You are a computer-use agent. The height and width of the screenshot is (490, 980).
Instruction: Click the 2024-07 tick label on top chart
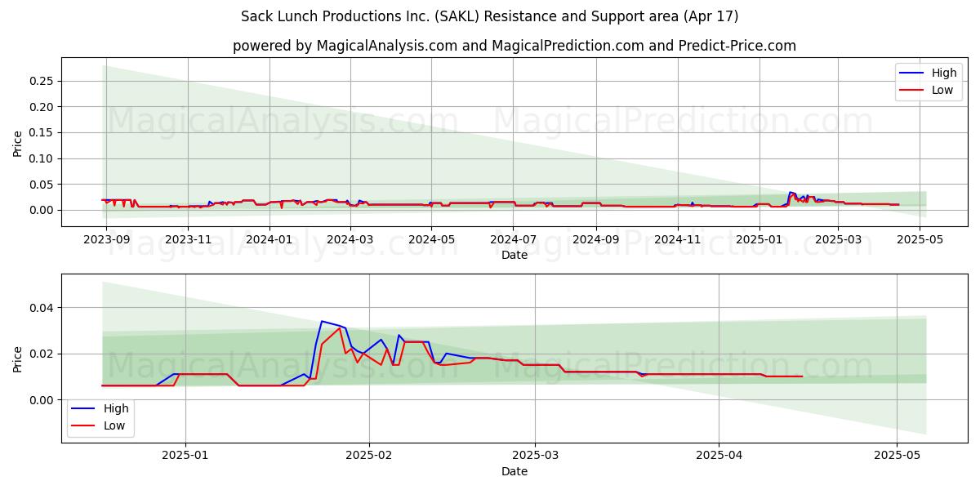513,239
